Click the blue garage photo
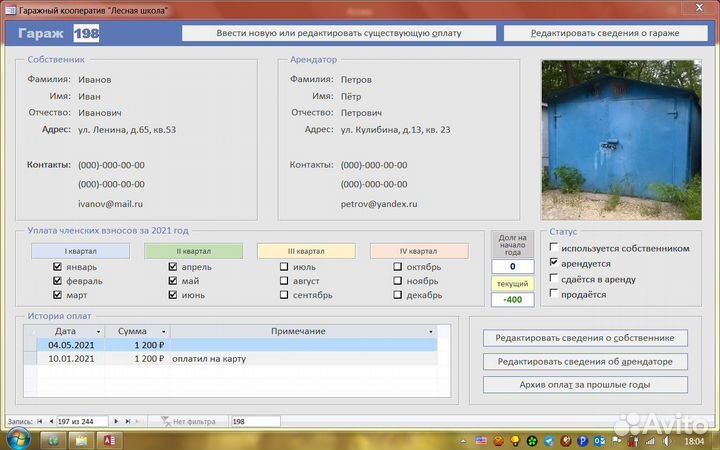Viewport: 720px width, 450px height. click(620, 140)
